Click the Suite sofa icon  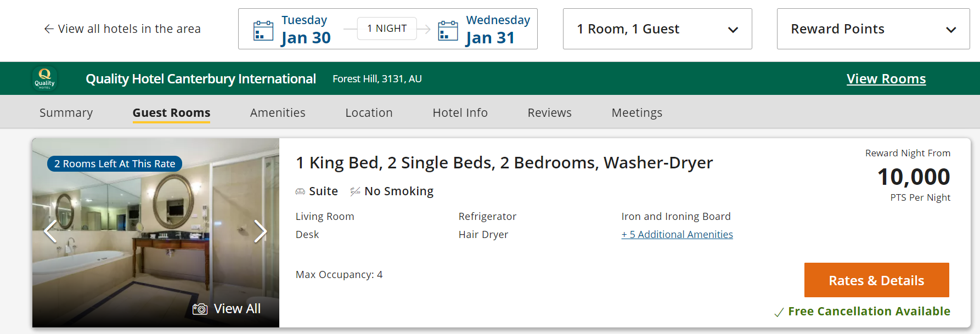(x=300, y=191)
